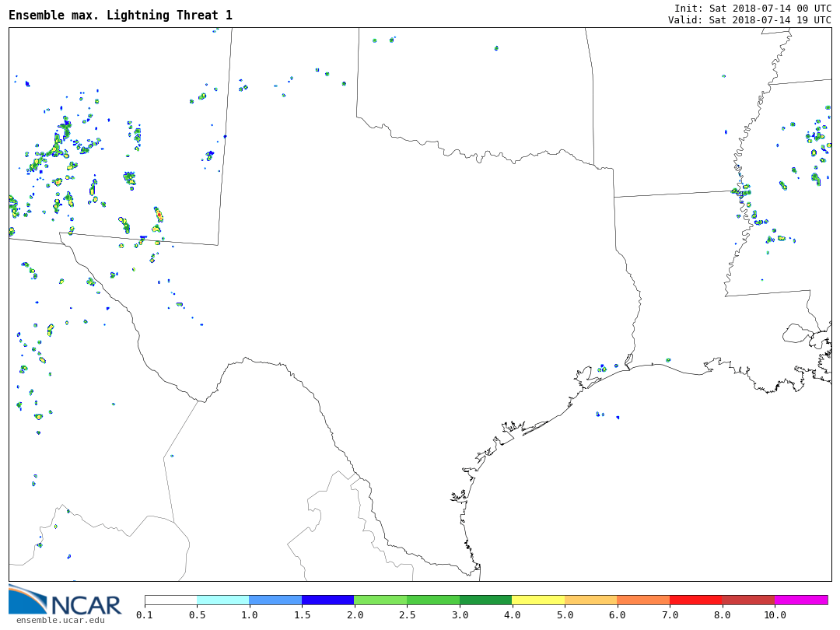The width and height of the screenshot is (840, 630).
Task: Click the 3.0 colorbar label
Action: (x=460, y=614)
